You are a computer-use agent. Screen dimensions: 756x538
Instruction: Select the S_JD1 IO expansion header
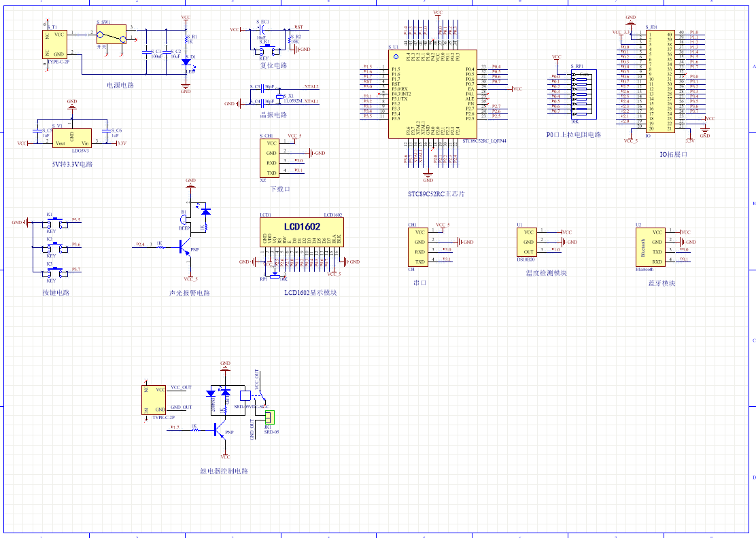point(659,80)
